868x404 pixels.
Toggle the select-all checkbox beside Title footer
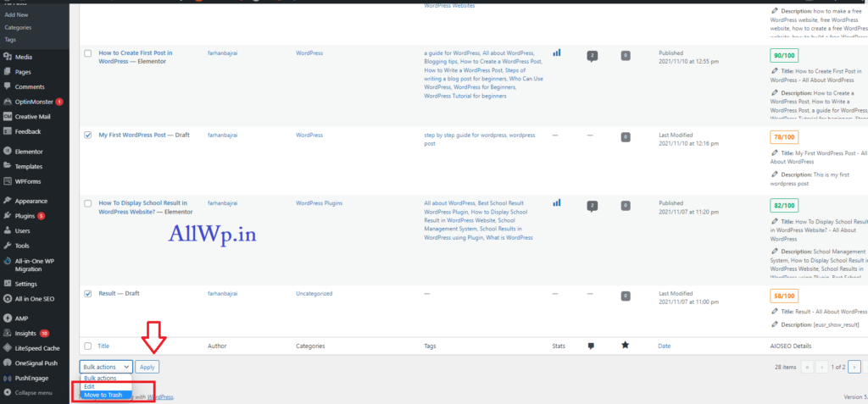pos(87,346)
